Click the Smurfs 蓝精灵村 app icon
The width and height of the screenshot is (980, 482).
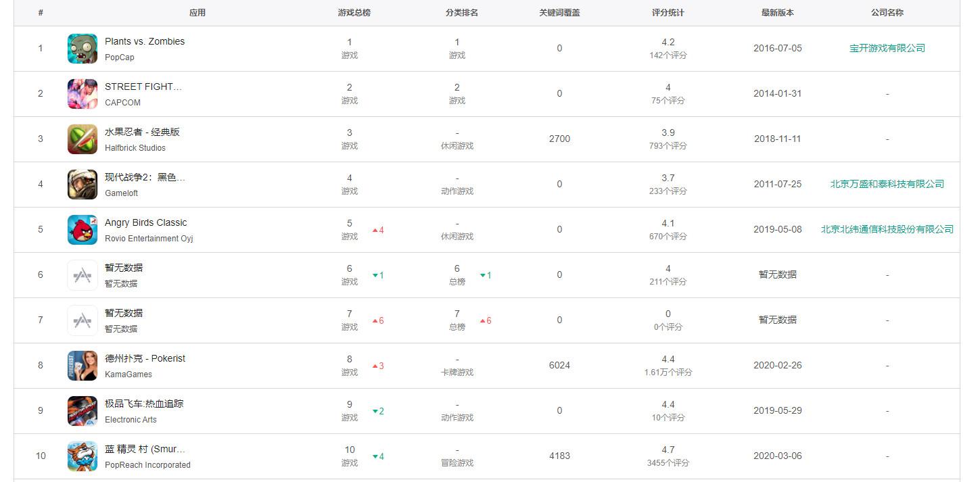point(83,456)
